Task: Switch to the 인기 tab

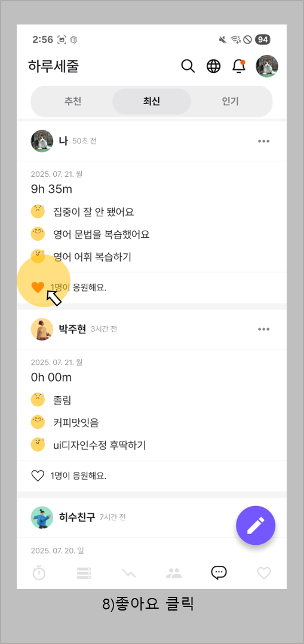Action: (231, 101)
